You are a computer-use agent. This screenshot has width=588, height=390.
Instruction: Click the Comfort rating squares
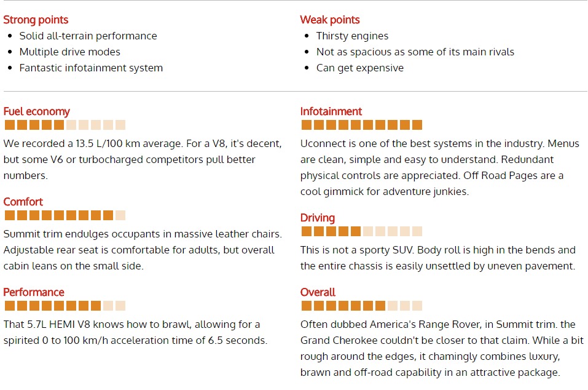[x=65, y=215]
